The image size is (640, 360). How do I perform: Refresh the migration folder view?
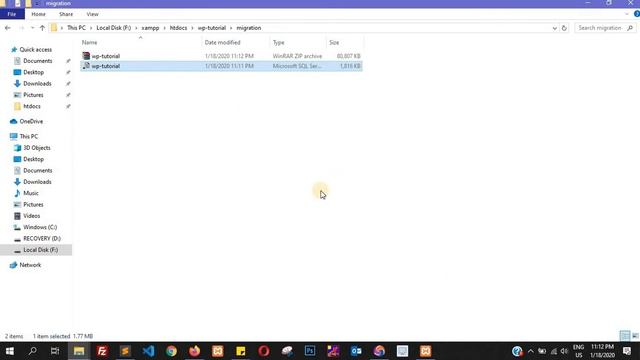click(564, 28)
